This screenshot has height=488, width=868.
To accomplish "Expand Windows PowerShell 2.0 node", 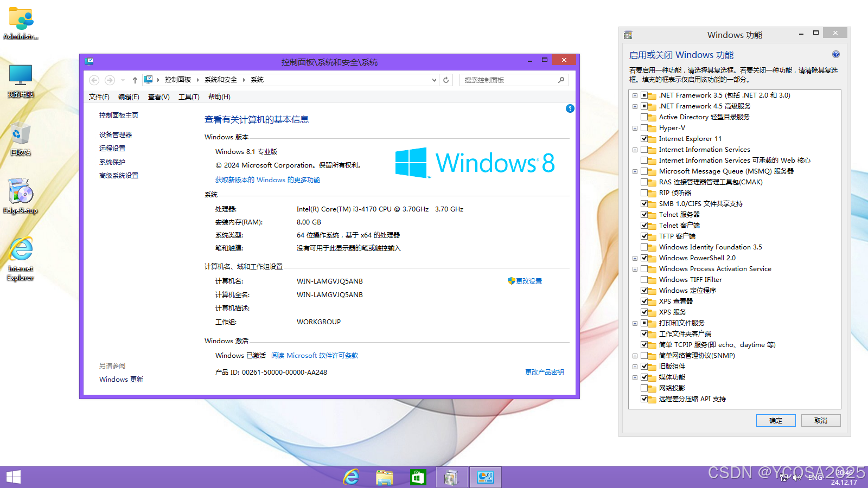I will point(635,258).
